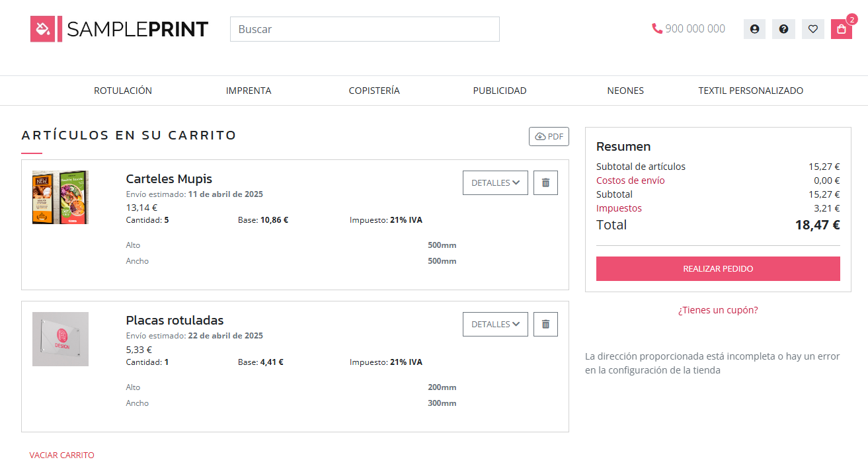Screen dimensions: 868x474
Task: Download the cart as PDF
Action: [x=549, y=137]
